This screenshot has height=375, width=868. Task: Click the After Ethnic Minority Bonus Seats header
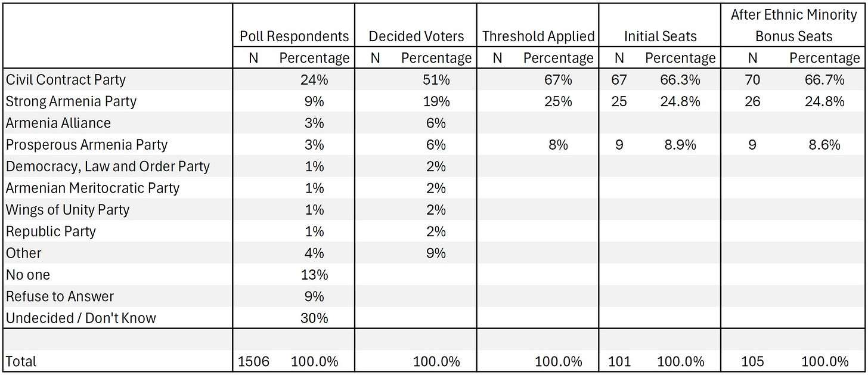[x=793, y=26]
